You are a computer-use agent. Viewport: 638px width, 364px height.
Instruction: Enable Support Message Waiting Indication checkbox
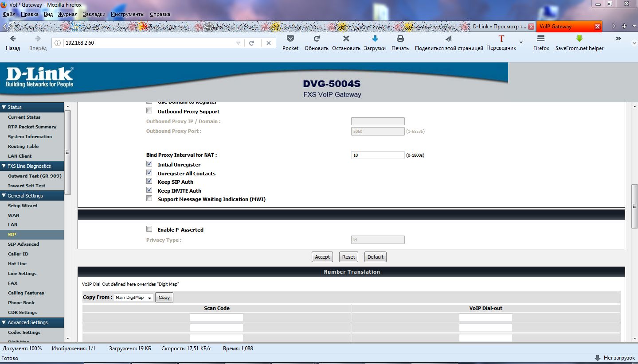click(x=149, y=198)
